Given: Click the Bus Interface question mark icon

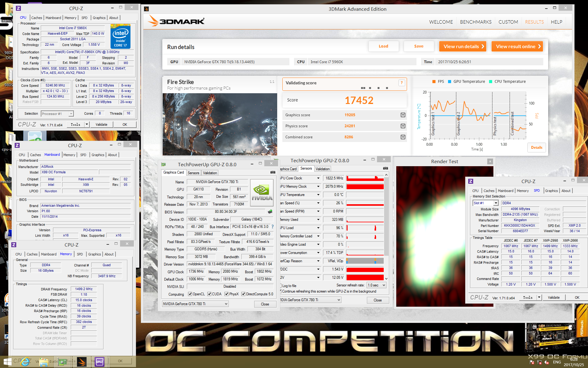Looking at the screenshot, I should click(x=273, y=227).
